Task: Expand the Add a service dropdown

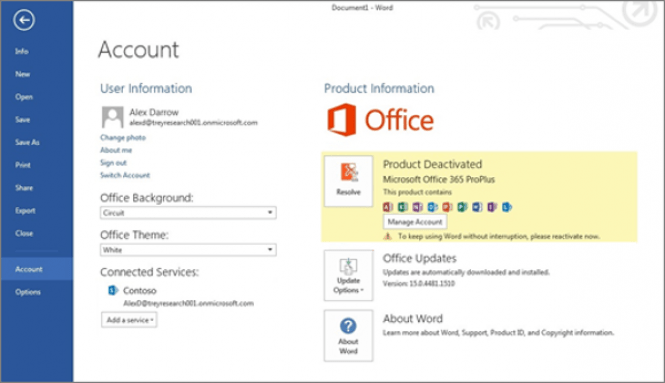Action: coord(129,320)
